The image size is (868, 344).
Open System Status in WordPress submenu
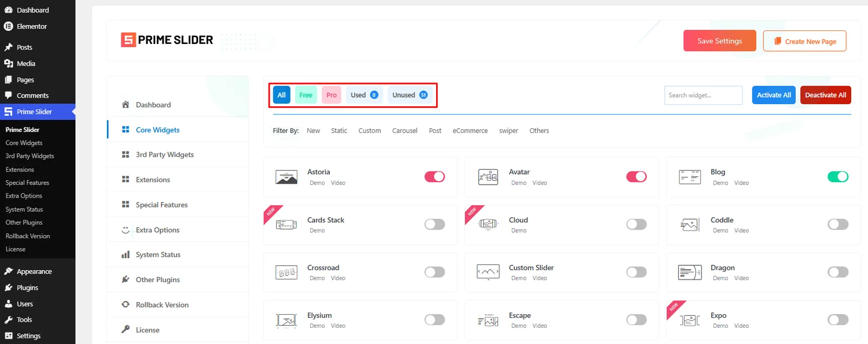[x=24, y=209]
